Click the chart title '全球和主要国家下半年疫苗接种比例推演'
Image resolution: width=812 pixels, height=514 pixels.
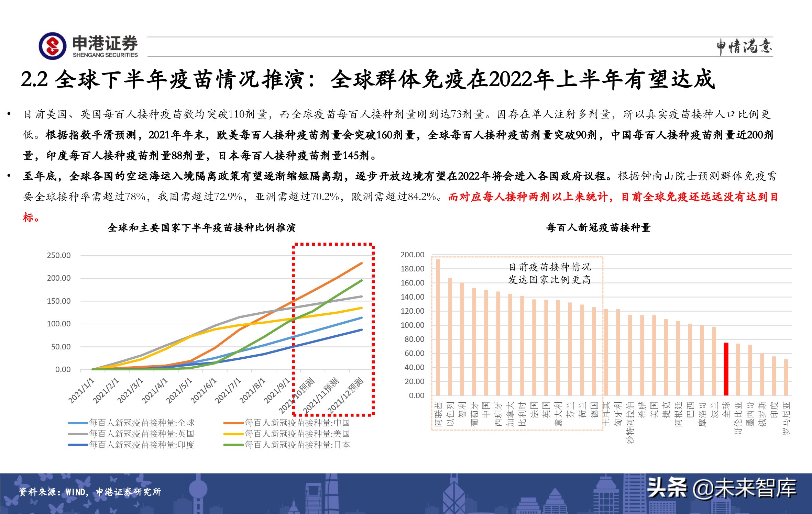pyautogui.click(x=202, y=227)
